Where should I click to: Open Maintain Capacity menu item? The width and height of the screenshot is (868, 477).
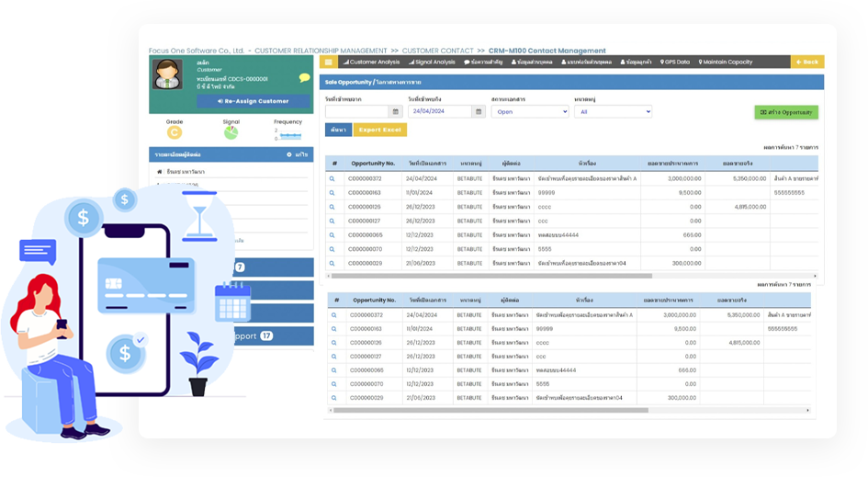tap(726, 62)
